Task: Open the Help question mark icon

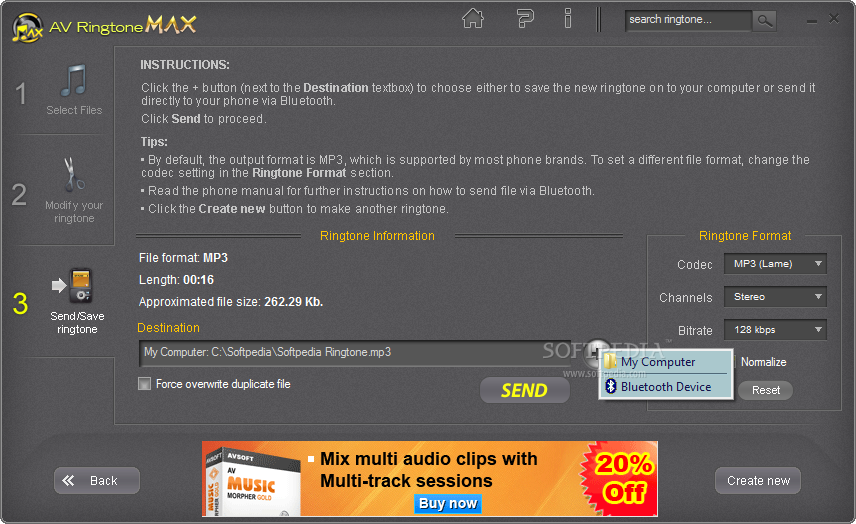Action: pyautogui.click(x=525, y=19)
